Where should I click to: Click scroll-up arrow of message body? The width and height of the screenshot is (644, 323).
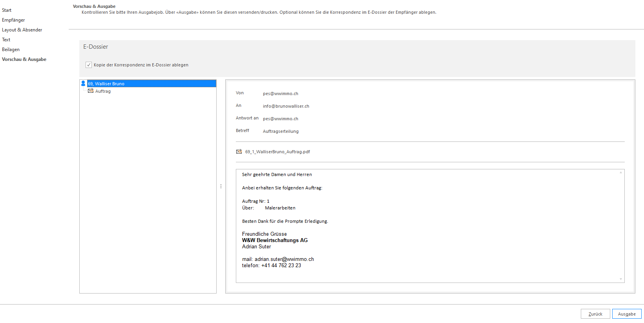point(621,173)
